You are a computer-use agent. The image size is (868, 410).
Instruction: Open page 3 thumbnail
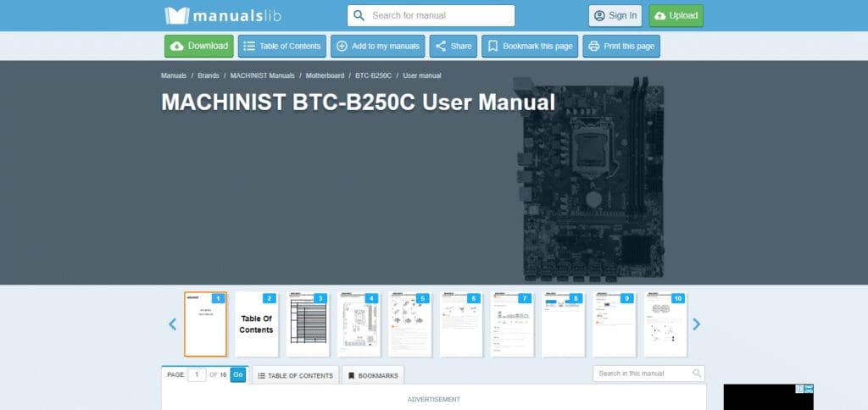308,324
